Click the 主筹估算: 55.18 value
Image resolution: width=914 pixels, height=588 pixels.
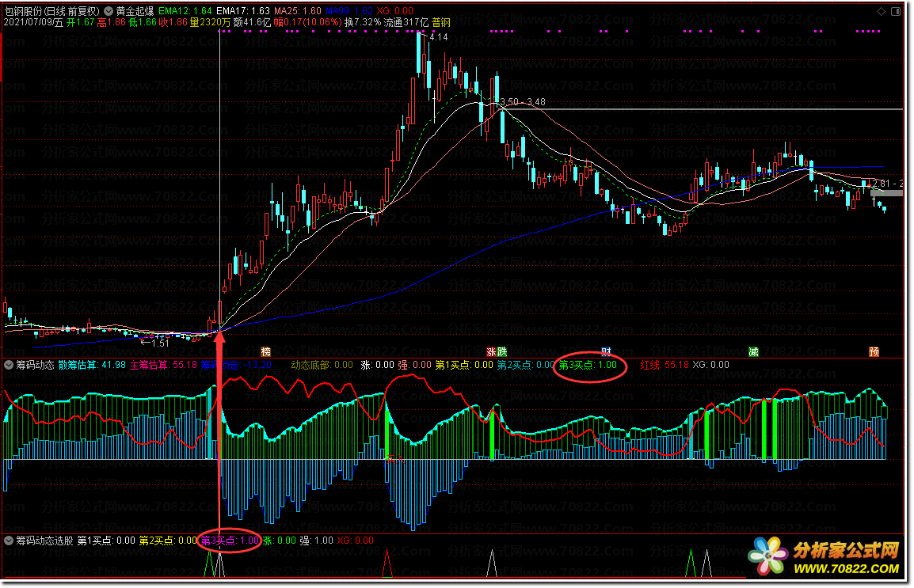[163, 365]
